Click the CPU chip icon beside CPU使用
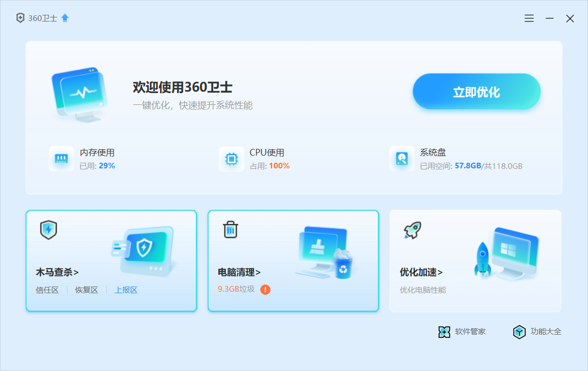Image resolution: width=588 pixels, height=371 pixels. pos(231,159)
